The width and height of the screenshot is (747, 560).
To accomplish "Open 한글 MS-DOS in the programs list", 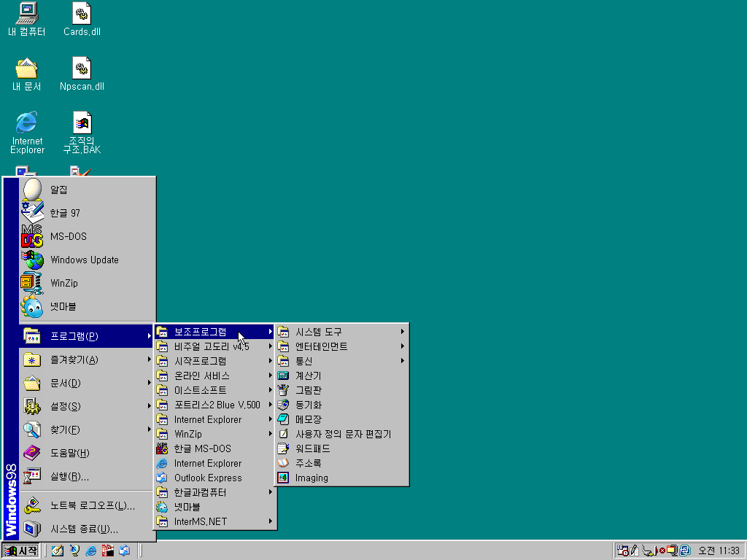I will click(x=214, y=448).
